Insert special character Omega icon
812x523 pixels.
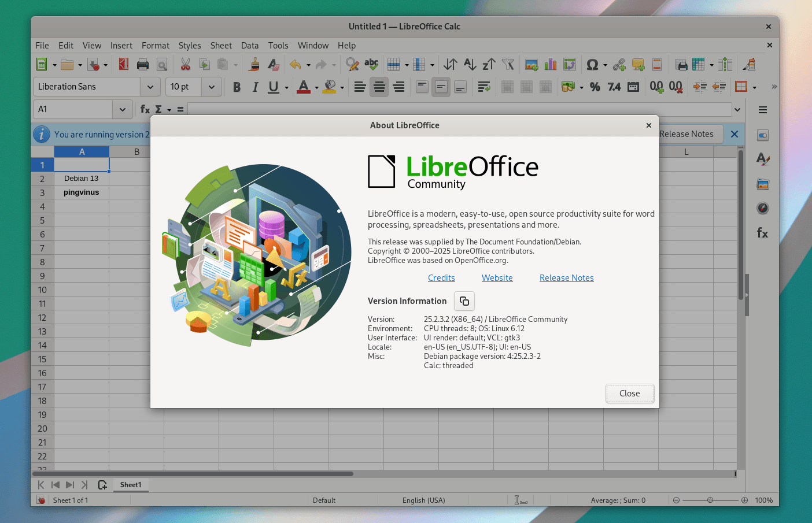(x=592, y=65)
